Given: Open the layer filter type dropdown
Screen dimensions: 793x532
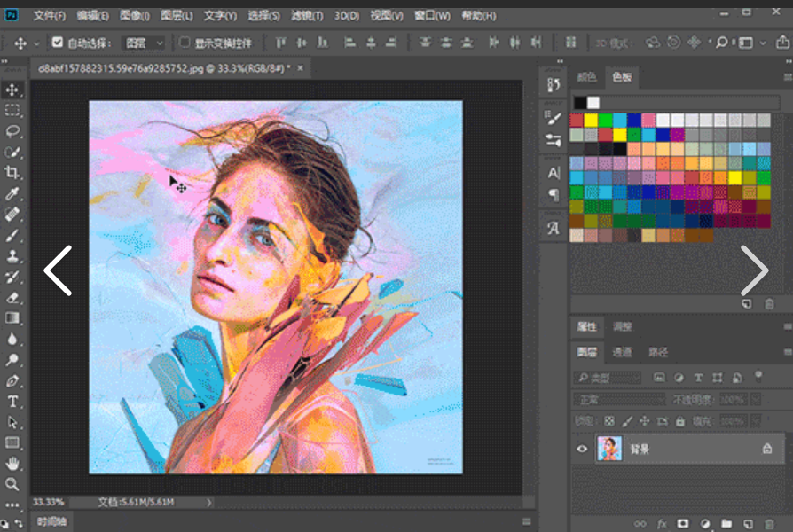Looking at the screenshot, I should pos(607,378).
